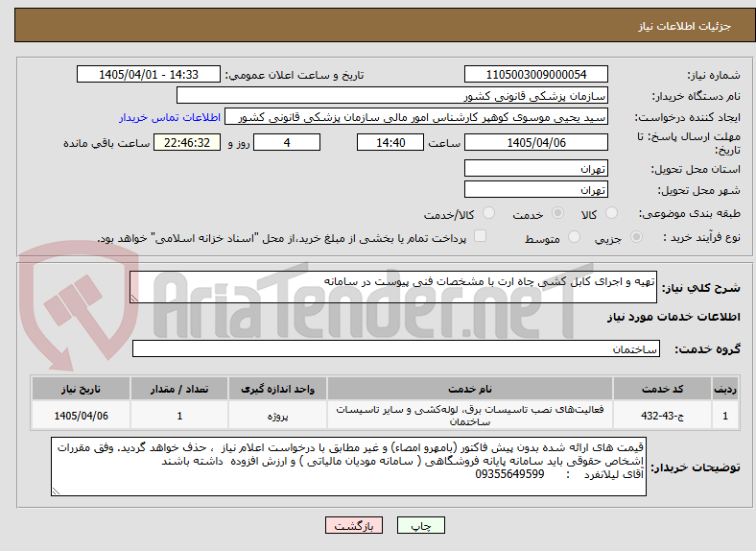
Task: Click the جزئیات اطلاعات نیاز header title
Action: click(684, 26)
